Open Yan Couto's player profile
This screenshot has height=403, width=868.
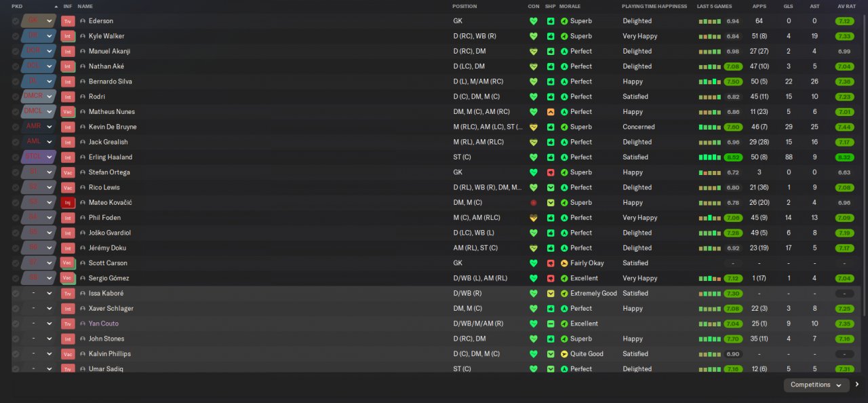pos(104,324)
